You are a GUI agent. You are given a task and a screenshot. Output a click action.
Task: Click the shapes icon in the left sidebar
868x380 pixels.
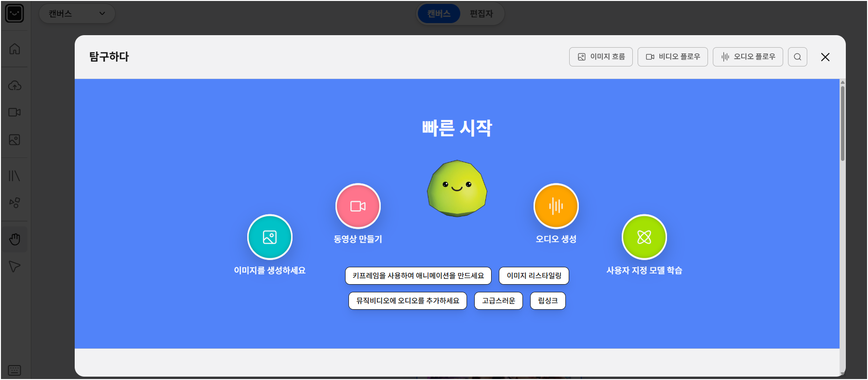point(14,203)
